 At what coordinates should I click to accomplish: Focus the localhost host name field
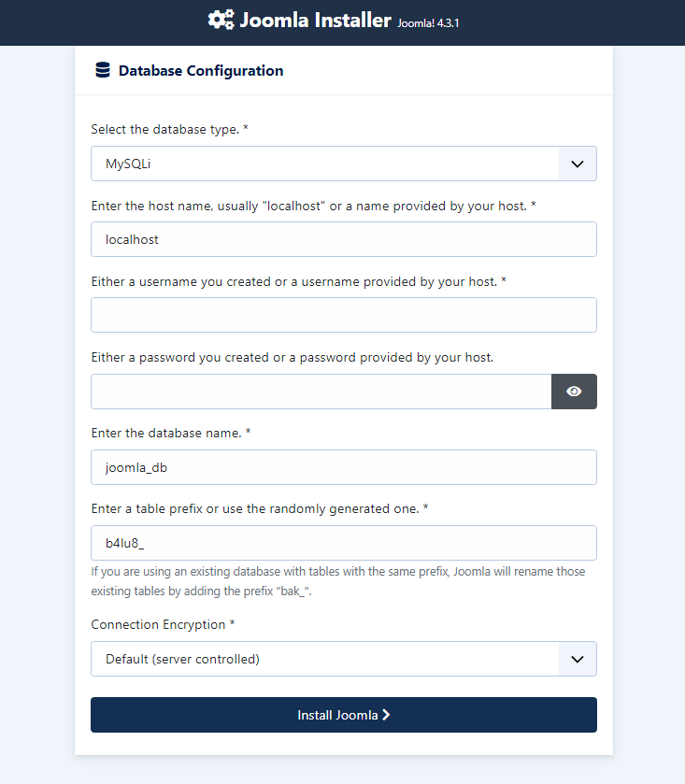pyautogui.click(x=344, y=239)
